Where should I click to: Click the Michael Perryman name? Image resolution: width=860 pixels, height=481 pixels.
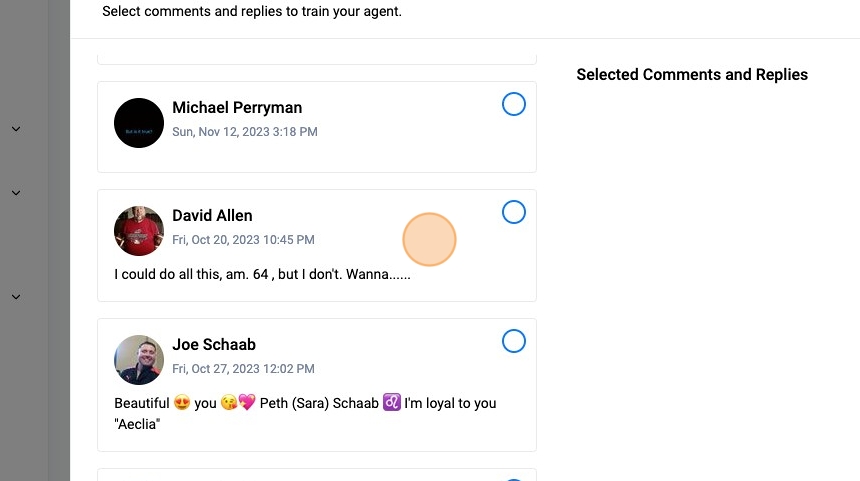point(237,108)
